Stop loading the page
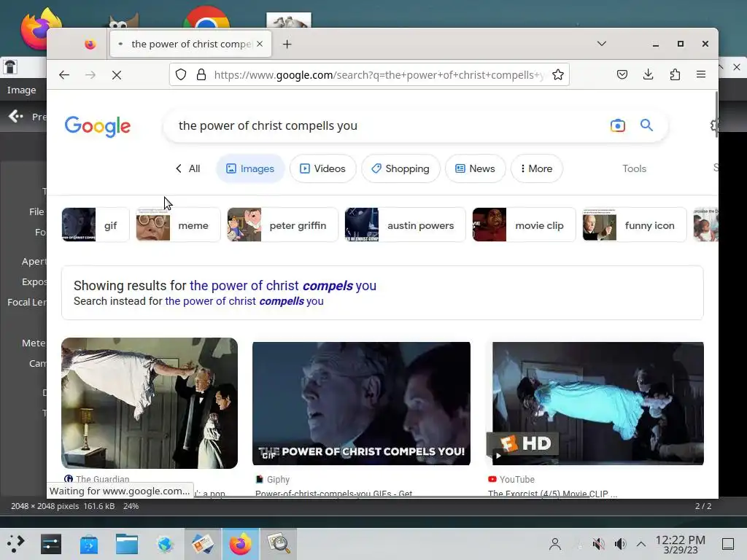 [x=116, y=75]
